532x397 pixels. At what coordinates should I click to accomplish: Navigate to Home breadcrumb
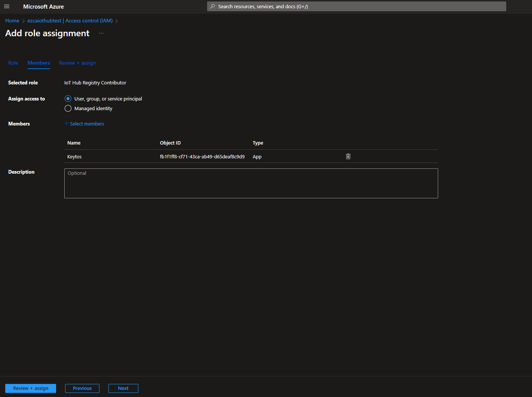click(x=12, y=21)
